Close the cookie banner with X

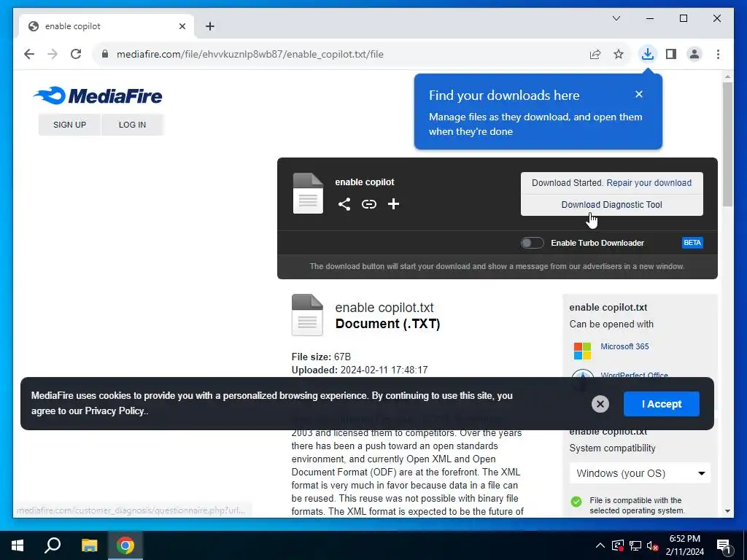click(600, 404)
